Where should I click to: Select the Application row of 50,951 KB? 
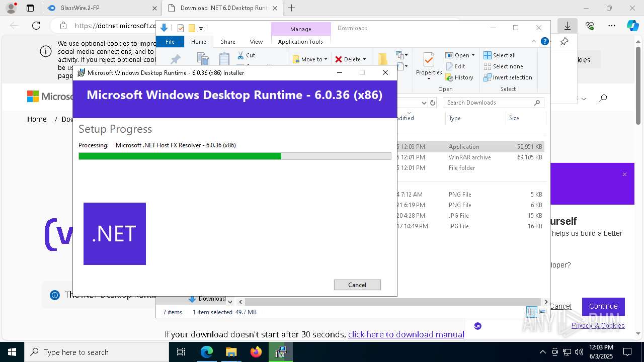point(470,147)
